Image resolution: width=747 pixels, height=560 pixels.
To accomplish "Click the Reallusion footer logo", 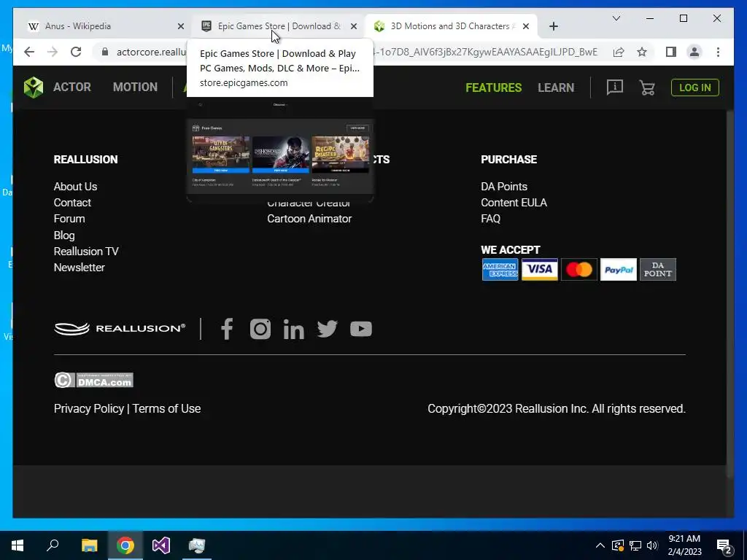I will click(x=120, y=329).
